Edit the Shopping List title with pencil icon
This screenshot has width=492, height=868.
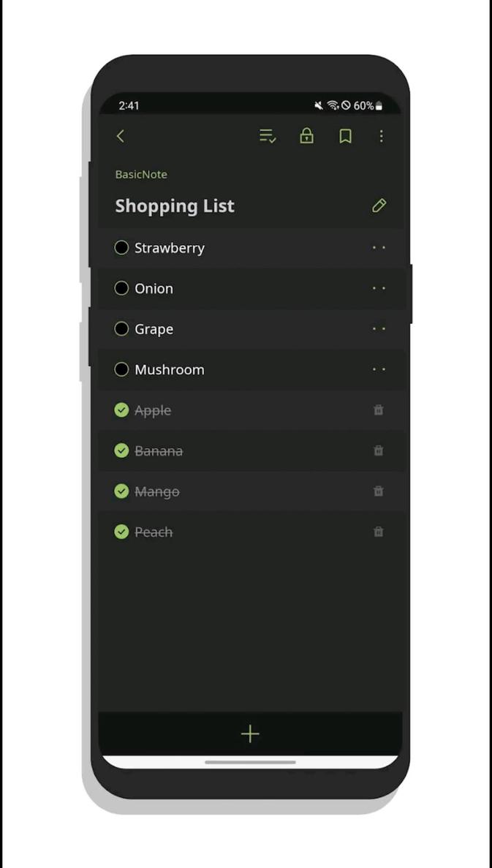point(379,205)
